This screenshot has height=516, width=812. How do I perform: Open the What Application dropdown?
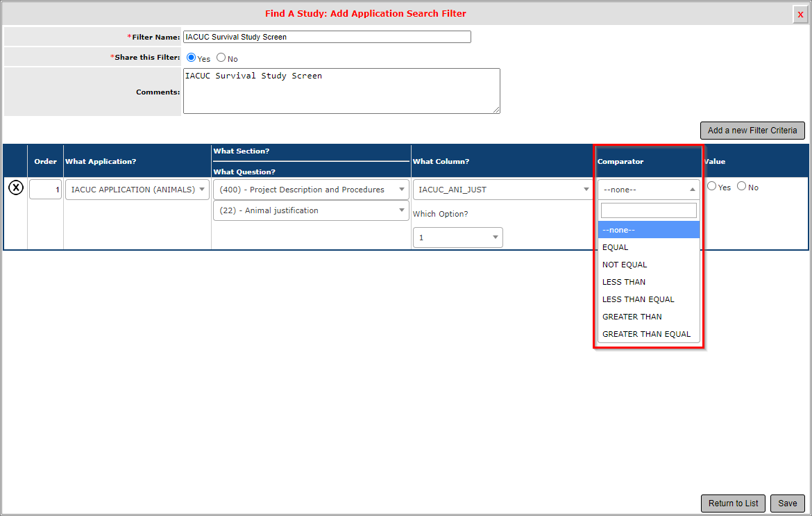[x=137, y=190]
